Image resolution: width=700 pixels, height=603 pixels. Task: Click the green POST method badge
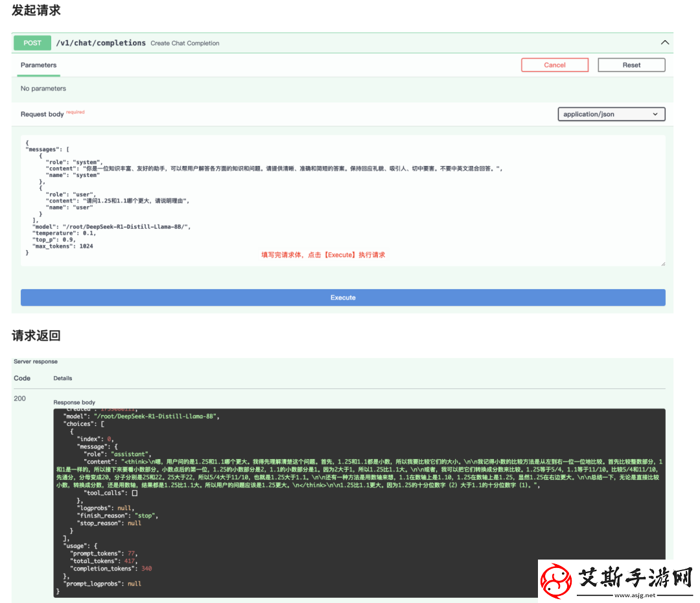click(32, 43)
